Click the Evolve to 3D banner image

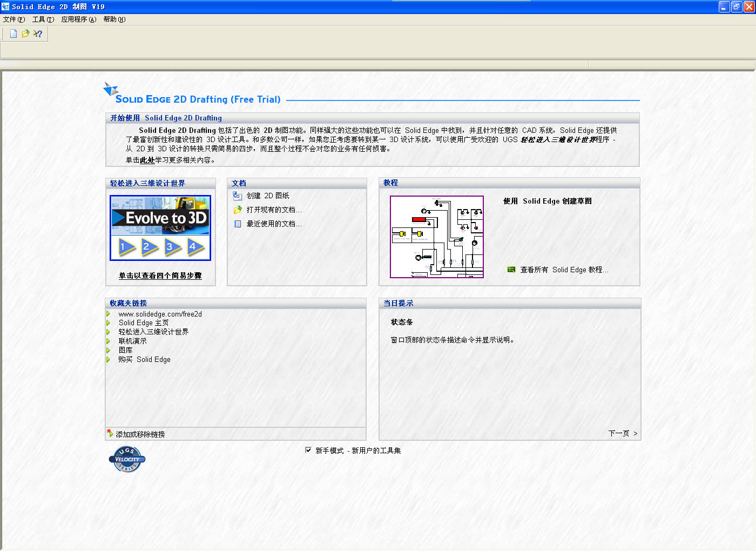(x=160, y=216)
